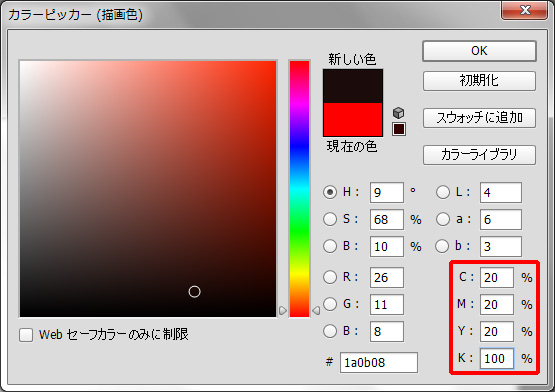The height and width of the screenshot is (392, 555).
Task: Click the K black field showing 100
Action: (497, 359)
